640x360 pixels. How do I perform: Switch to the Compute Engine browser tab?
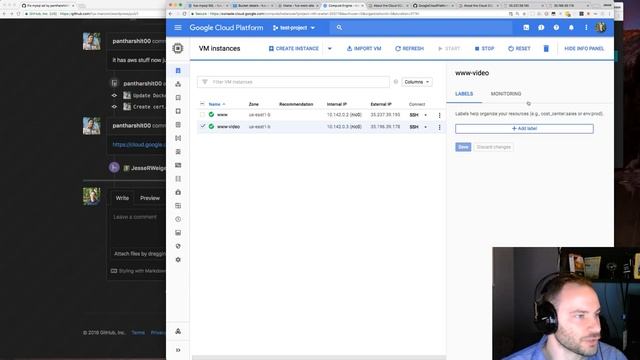click(343, 6)
